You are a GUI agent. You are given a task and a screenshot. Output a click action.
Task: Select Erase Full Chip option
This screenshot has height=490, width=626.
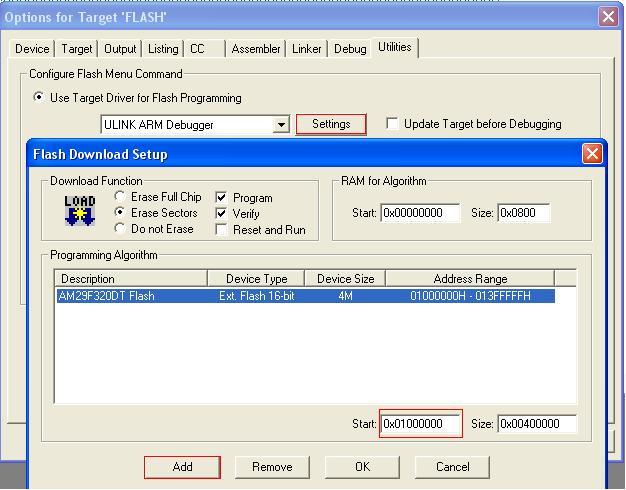click(121, 197)
